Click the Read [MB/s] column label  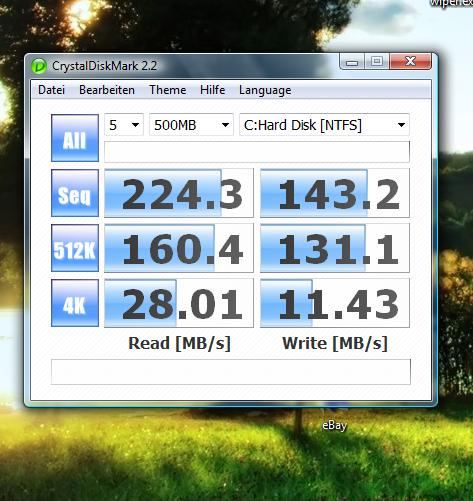179,343
